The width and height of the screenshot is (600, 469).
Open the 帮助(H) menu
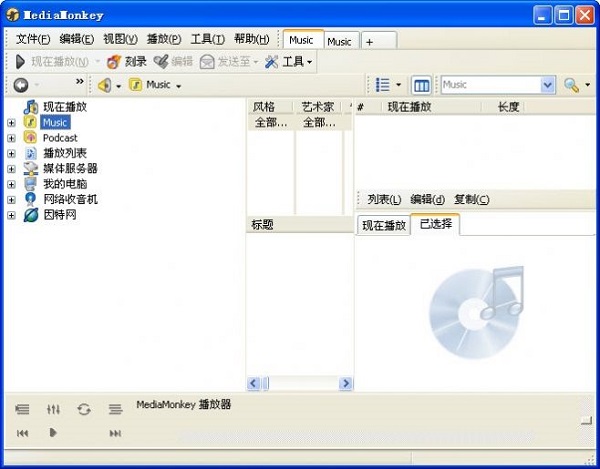click(252, 39)
